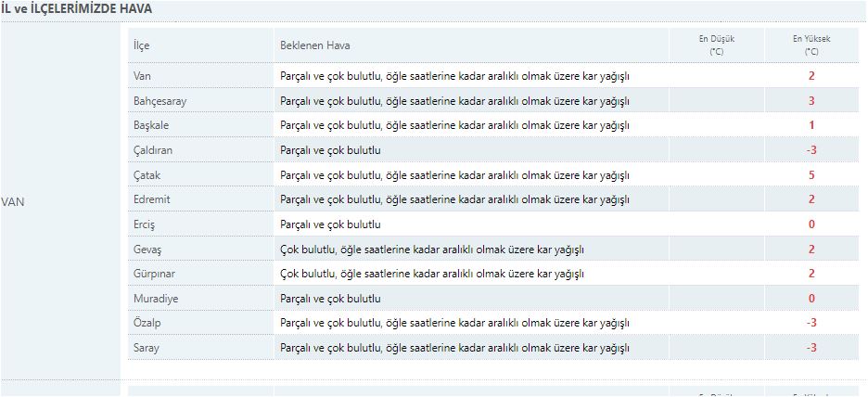Click the VAN province label on the left
868x397 pixels.
tap(13, 202)
